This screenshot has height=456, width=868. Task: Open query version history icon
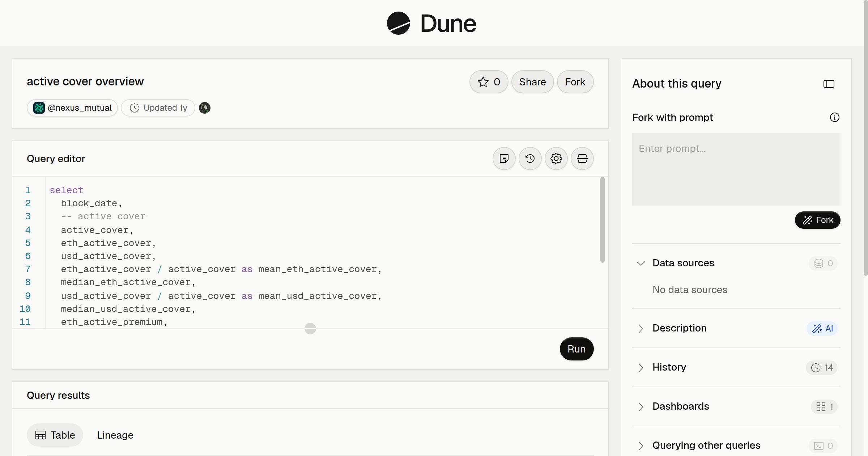(530, 159)
